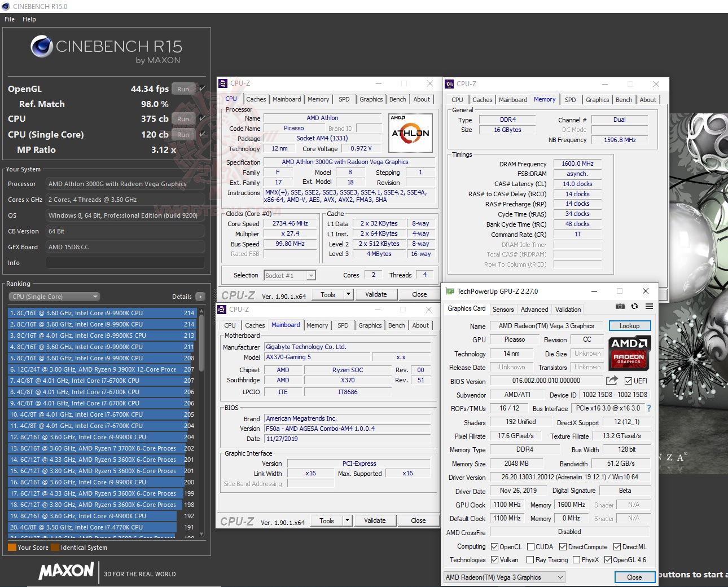728x587 pixels.
Task: Click the Your Score orange color swatch
Action: click(x=12, y=548)
